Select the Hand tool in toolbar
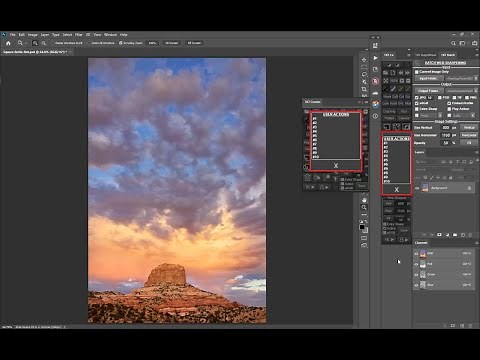The height and width of the screenshot is (360, 480). point(364,200)
